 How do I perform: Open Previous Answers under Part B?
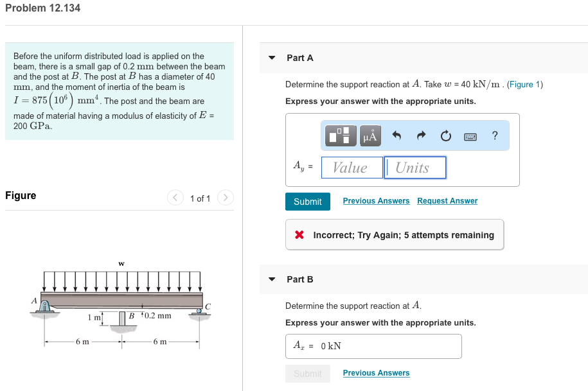[376, 373]
